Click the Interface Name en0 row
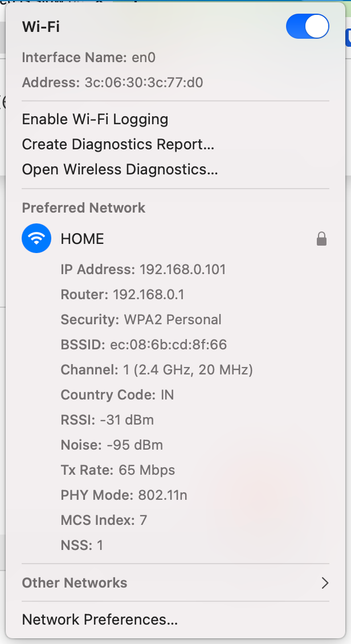The image size is (351, 644). [x=89, y=58]
